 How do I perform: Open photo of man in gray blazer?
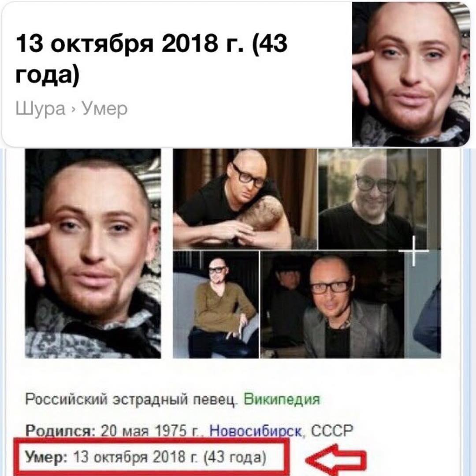332,305
